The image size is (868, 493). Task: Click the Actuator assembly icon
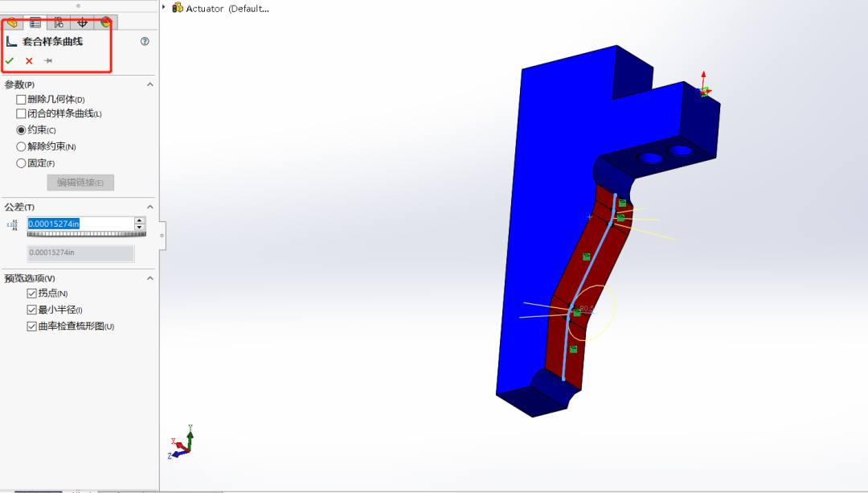click(178, 8)
